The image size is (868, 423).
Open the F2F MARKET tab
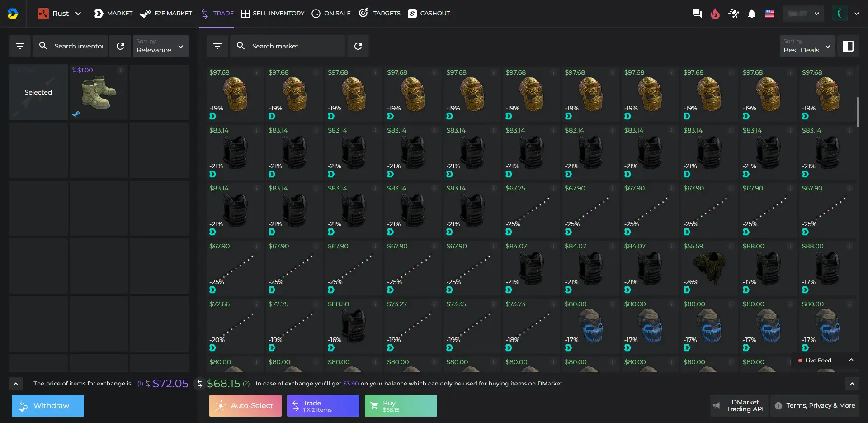tap(166, 14)
